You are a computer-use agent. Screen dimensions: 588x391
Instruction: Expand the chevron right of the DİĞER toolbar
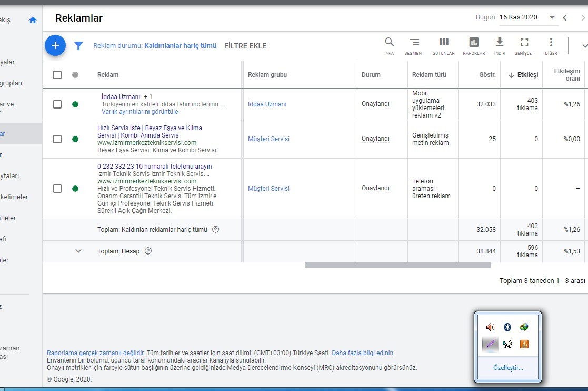[585, 46]
